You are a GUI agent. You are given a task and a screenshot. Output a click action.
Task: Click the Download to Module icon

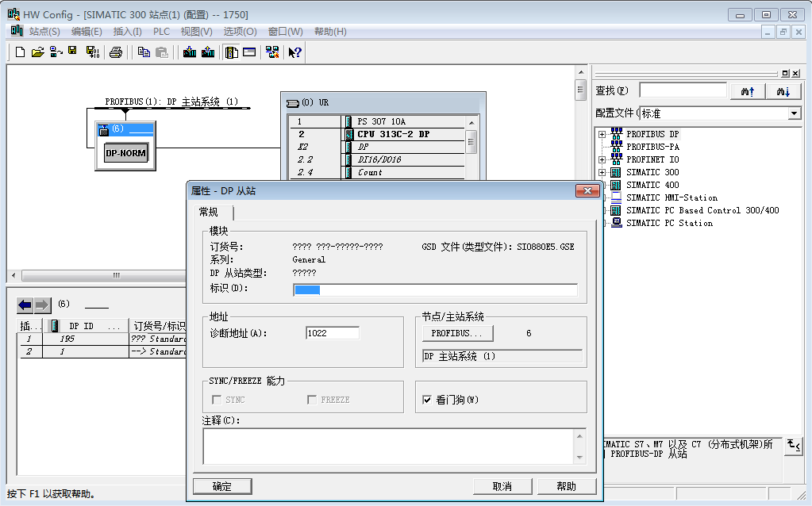coord(190,52)
